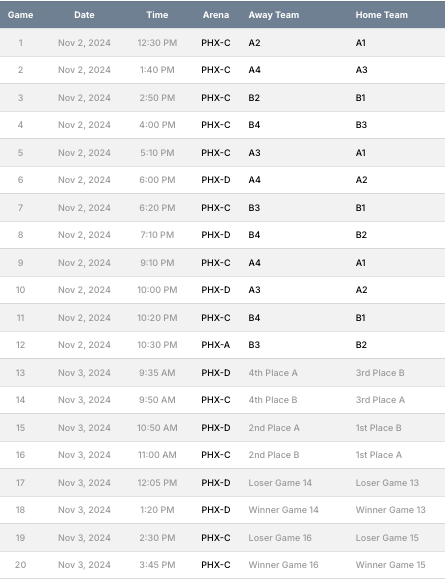Click game number 20 row
This screenshot has height=580, width=445.
click(222, 565)
